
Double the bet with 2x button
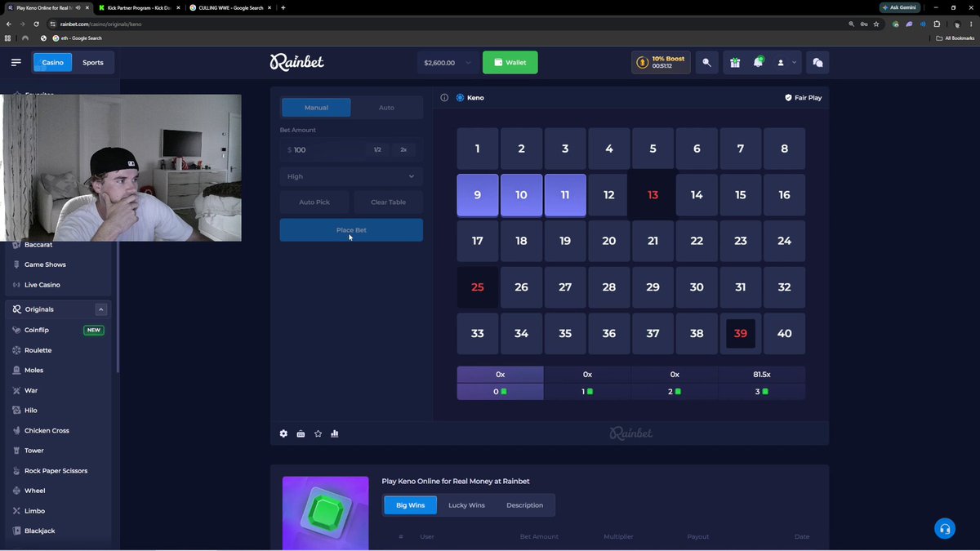click(403, 150)
